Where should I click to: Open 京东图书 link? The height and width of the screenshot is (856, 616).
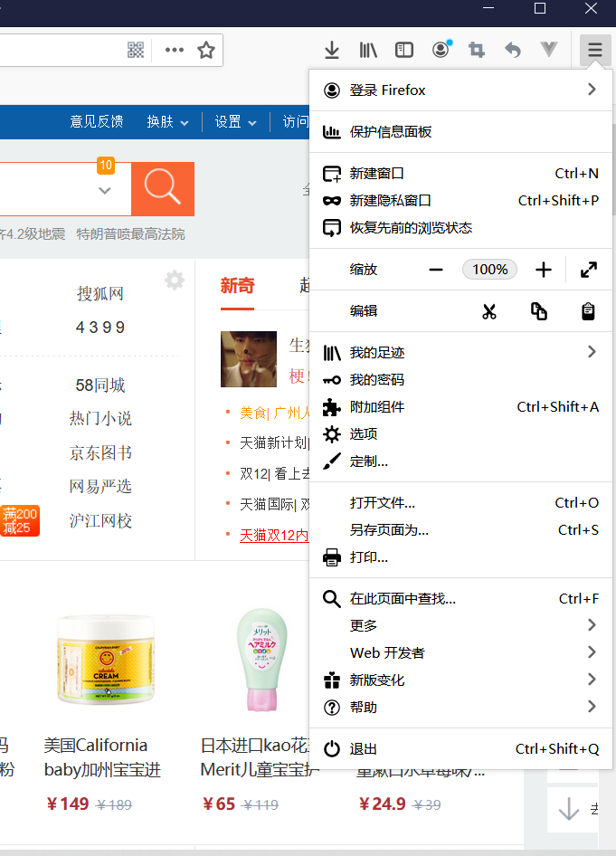(x=100, y=452)
